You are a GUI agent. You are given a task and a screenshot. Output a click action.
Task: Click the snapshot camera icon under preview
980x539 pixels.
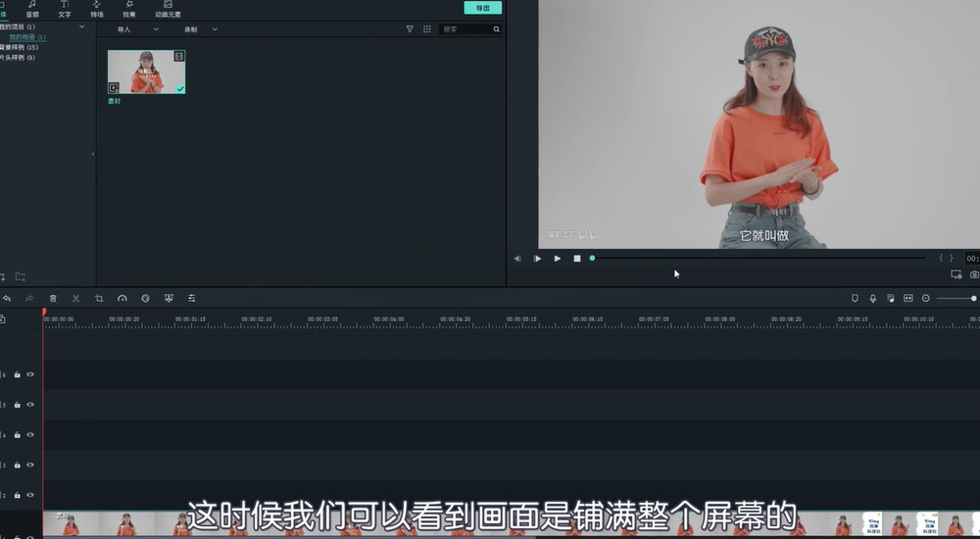point(974,274)
